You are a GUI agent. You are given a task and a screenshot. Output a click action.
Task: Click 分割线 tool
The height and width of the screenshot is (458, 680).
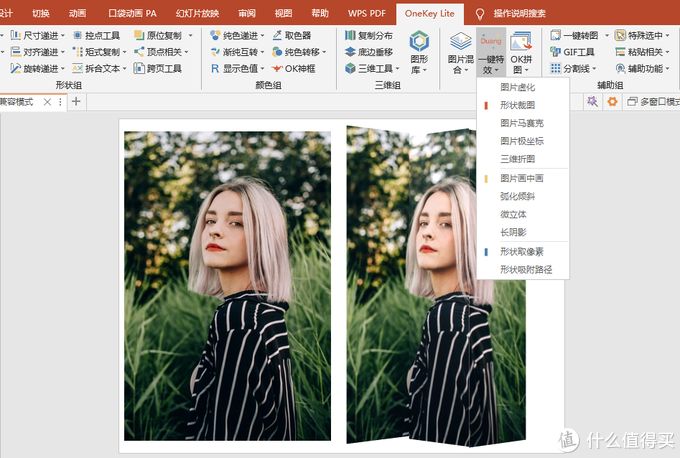point(573,68)
